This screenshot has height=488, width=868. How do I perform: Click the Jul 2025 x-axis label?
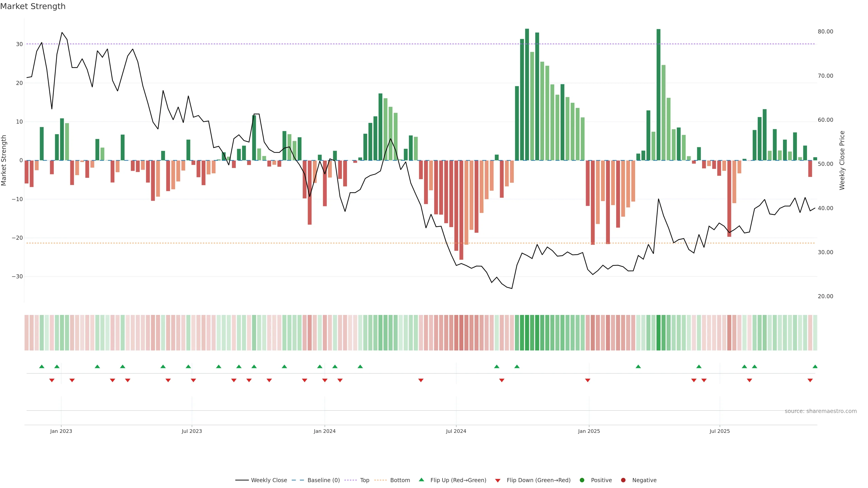[x=719, y=431]
